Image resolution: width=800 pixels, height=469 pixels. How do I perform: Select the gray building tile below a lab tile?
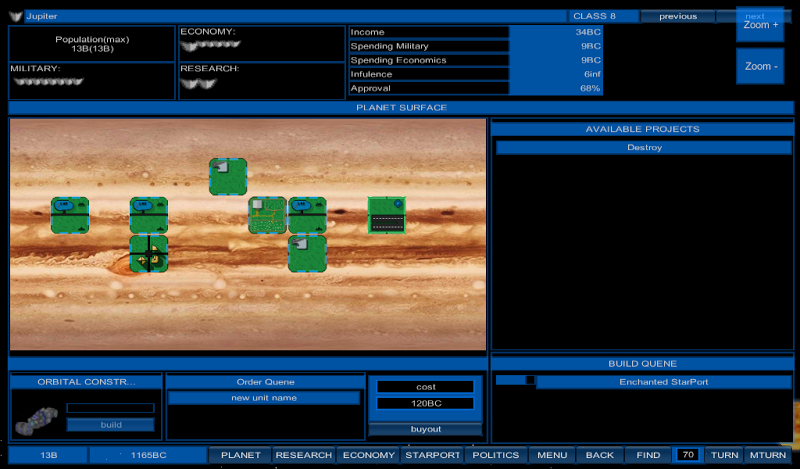click(x=307, y=254)
